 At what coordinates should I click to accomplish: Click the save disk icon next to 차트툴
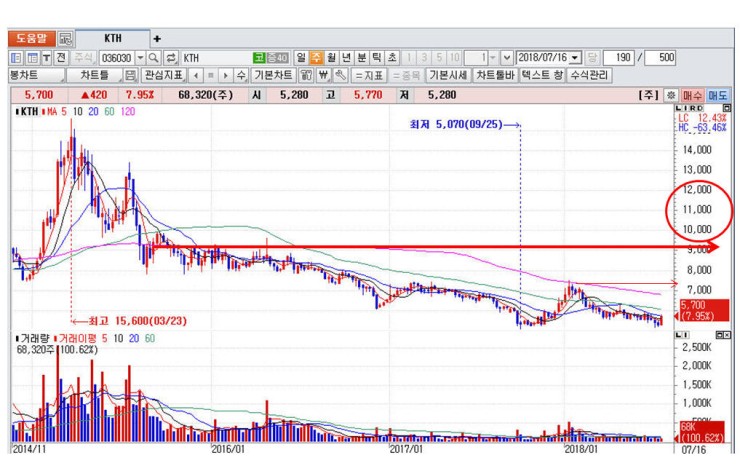tap(129, 75)
